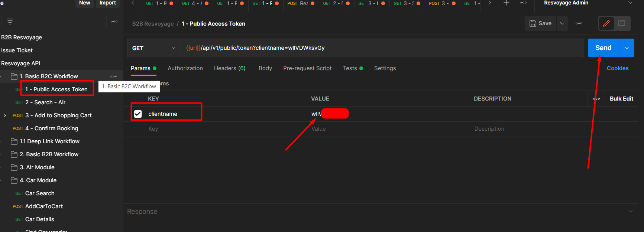Image resolution: width=644 pixels, height=232 pixels.
Task: Click the Bulk Edit link
Action: tap(621, 99)
